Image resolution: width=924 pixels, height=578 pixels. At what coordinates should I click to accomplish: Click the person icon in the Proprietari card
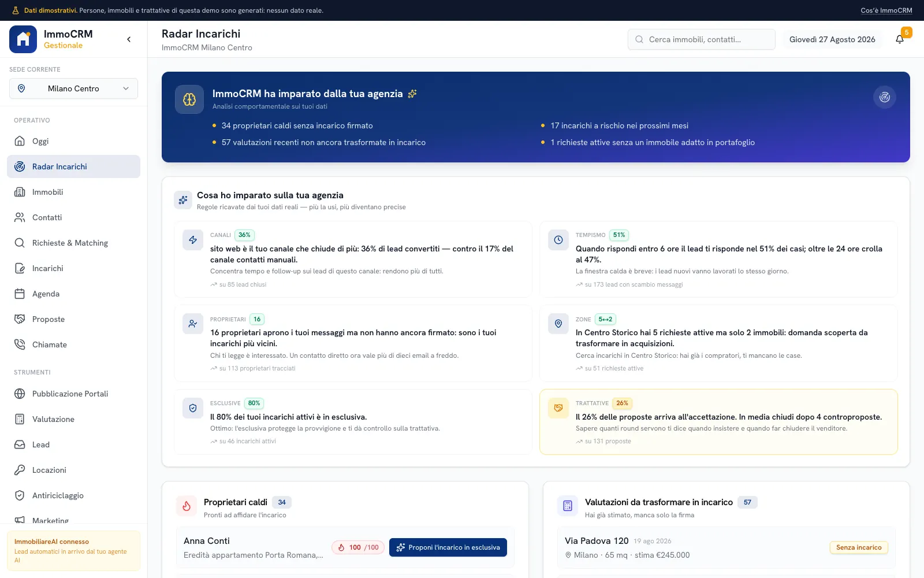pyautogui.click(x=193, y=324)
